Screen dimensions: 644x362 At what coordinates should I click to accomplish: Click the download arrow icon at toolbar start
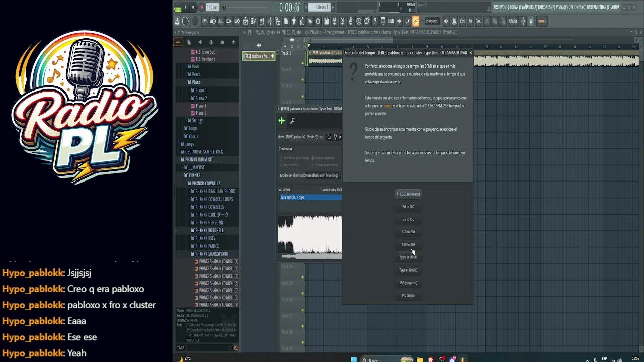pos(177,21)
